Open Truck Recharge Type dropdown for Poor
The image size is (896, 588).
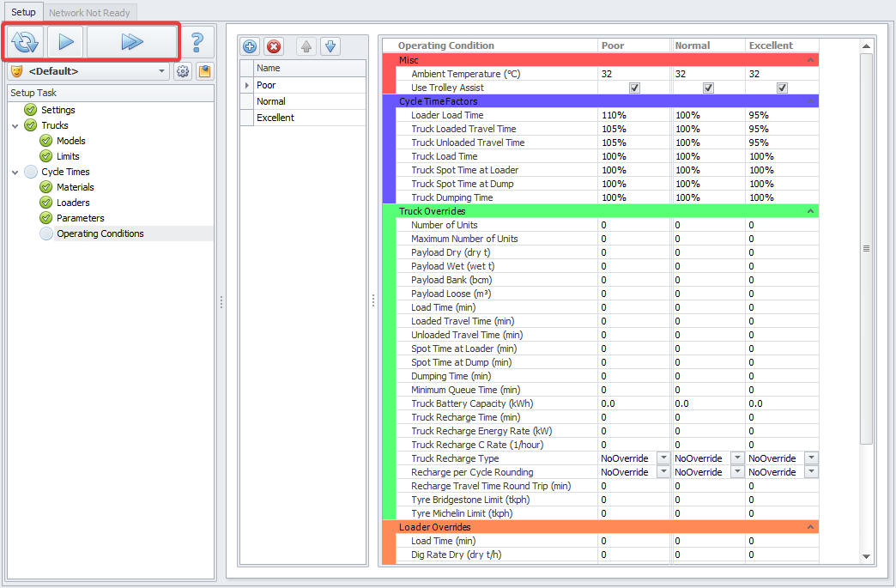[663, 458]
